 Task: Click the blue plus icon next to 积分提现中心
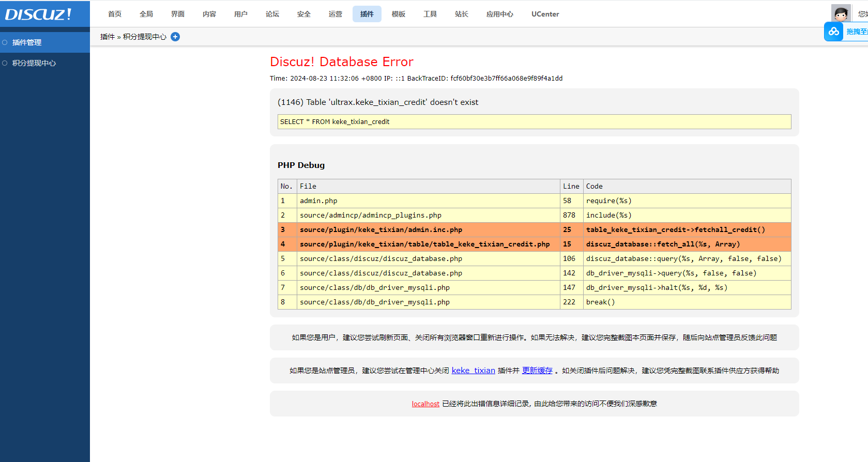coord(175,37)
